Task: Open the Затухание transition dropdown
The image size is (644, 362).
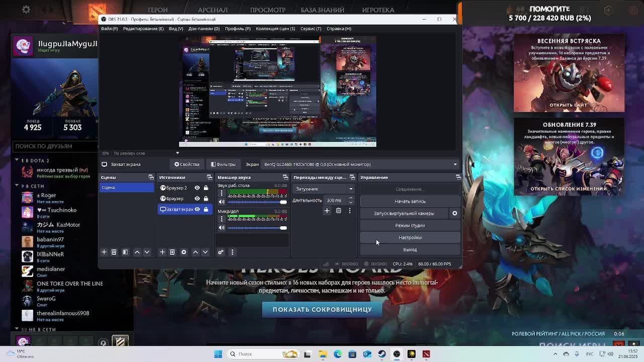Action: [324, 189]
